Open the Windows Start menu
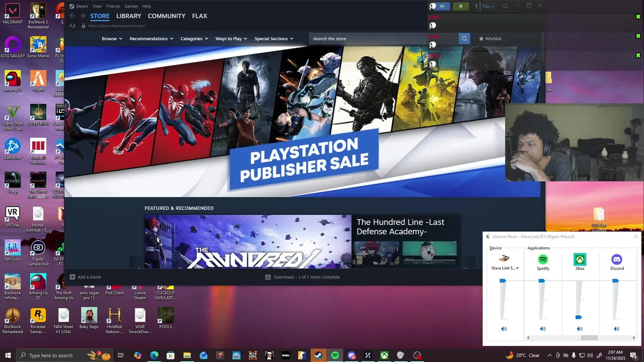The height and width of the screenshot is (362, 644). (x=8, y=355)
